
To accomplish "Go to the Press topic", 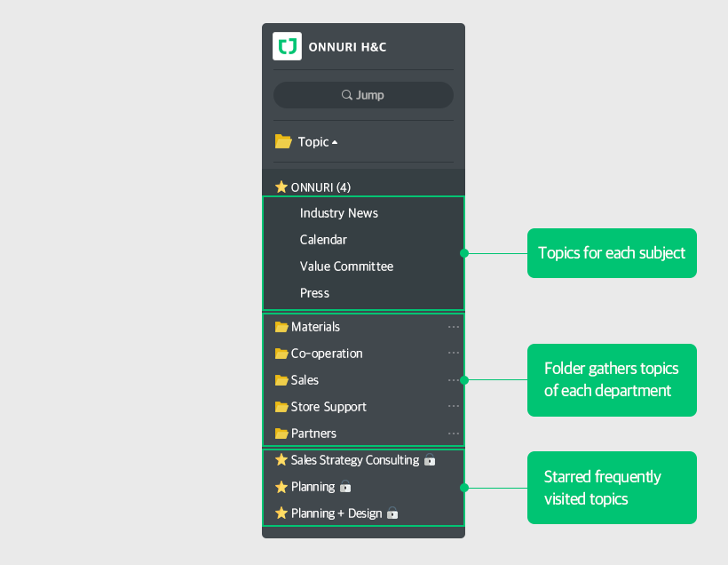I will coord(314,293).
